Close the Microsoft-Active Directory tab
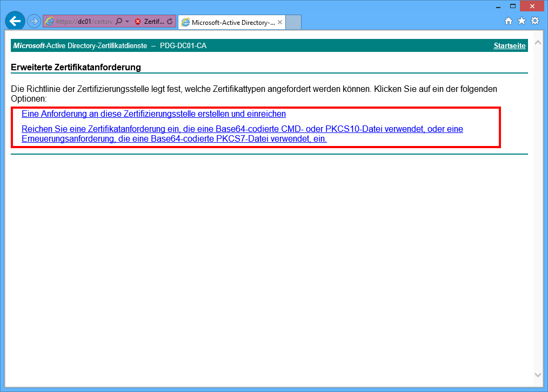Image resolution: width=548 pixels, height=392 pixels. click(x=280, y=22)
